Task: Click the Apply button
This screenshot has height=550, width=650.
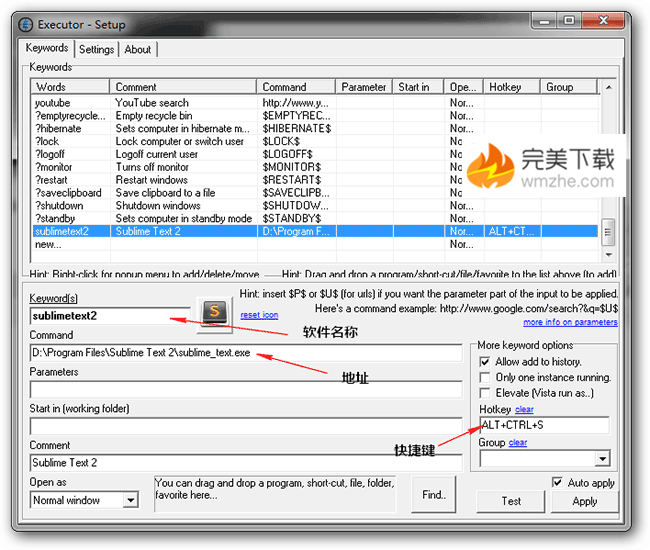Action: (x=585, y=502)
